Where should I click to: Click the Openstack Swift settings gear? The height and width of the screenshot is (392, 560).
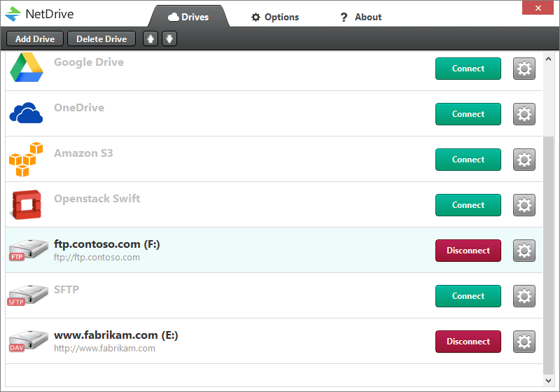point(524,205)
